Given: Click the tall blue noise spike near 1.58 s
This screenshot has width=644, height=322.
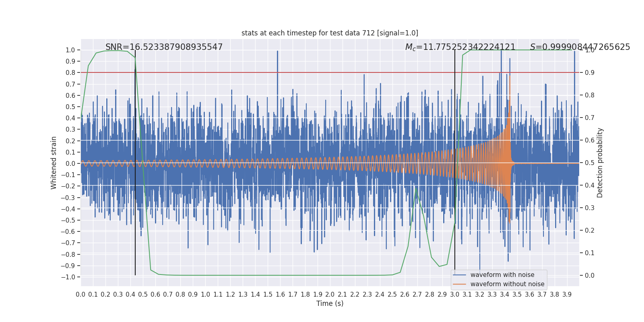Looking at the screenshot, I should [x=277, y=60].
